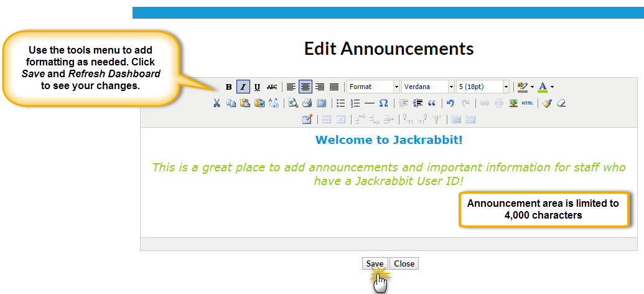Insert a numbered list

click(355, 103)
